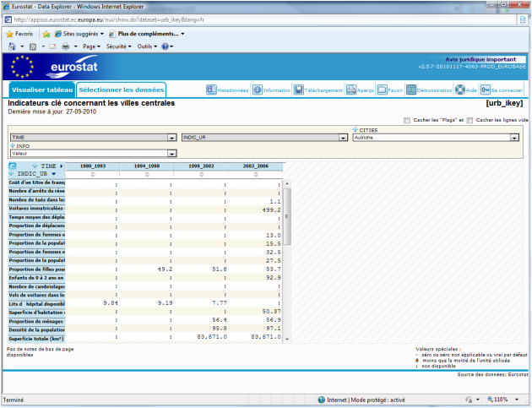The image size is (532, 408).
Task: Click the Téléchargement text link
Action: (x=323, y=90)
